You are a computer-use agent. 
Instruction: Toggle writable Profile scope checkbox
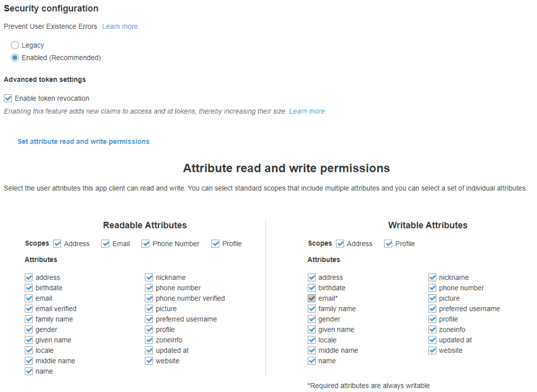click(x=388, y=244)
